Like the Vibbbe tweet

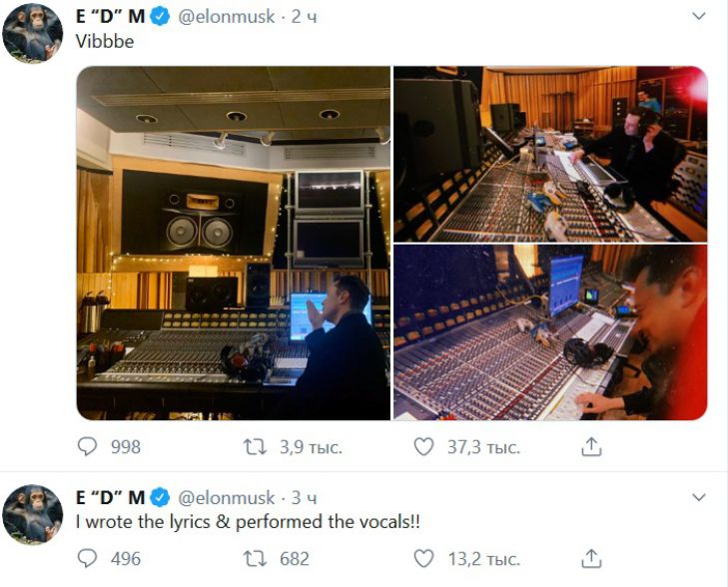click(x=423, y=447)
